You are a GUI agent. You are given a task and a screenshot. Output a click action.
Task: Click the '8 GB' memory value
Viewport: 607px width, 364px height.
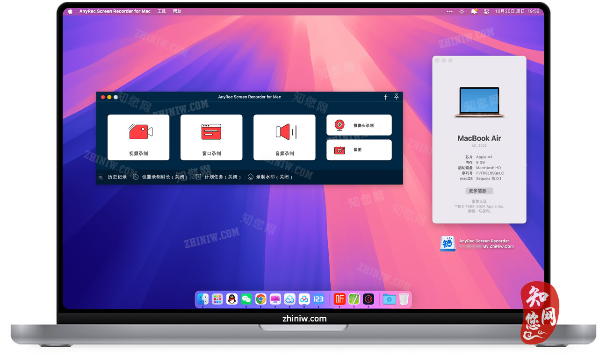click(x=481, y=162)
